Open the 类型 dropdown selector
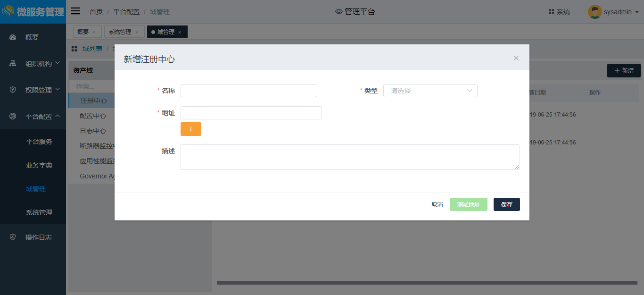The width and height of the screenshot is (644, 295). (x=430, y=91)
